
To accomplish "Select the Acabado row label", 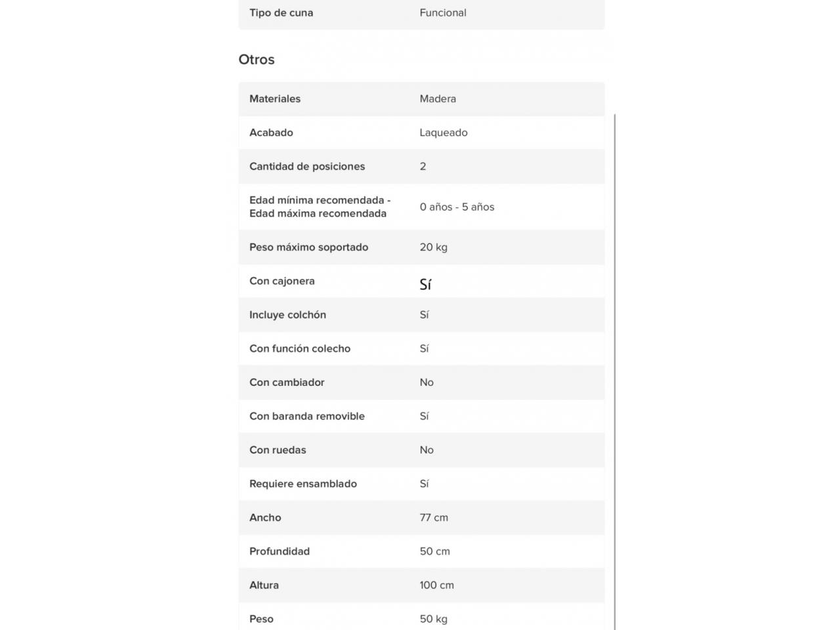I will (271, 133).
